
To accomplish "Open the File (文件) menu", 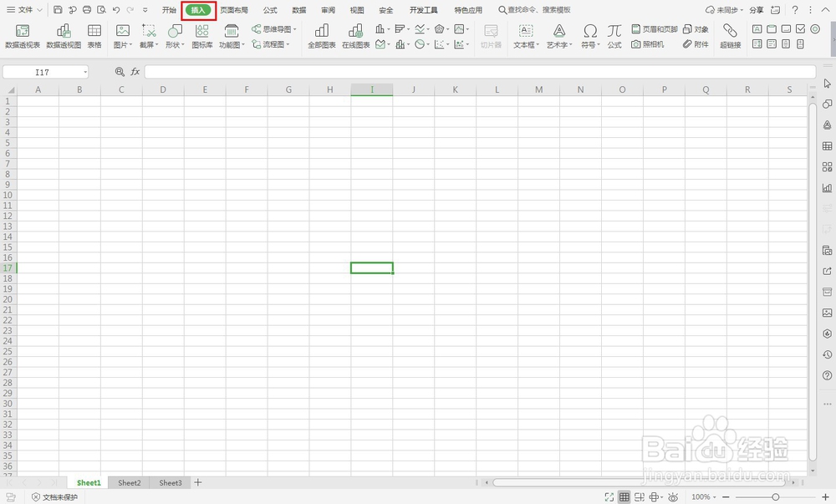I will coord(24,9).
